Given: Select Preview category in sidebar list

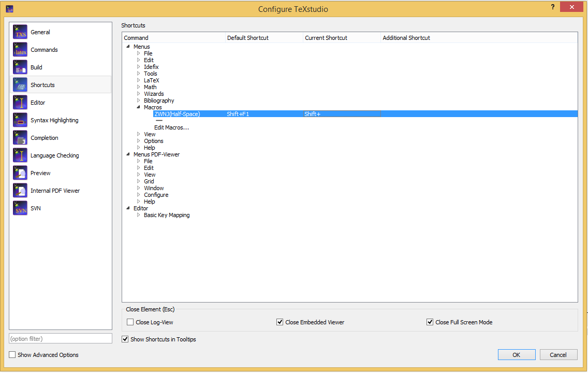Looking at the screenshot, I should point(40,173).
